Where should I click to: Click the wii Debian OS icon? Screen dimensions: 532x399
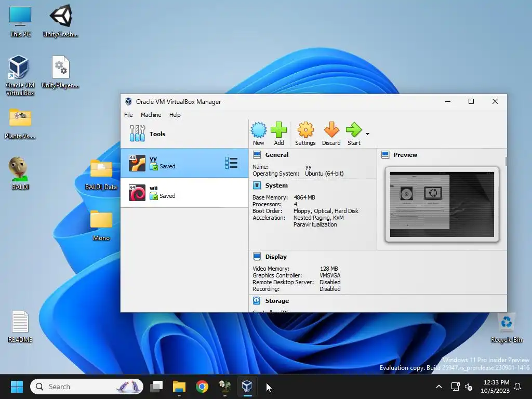coord(137,193)
